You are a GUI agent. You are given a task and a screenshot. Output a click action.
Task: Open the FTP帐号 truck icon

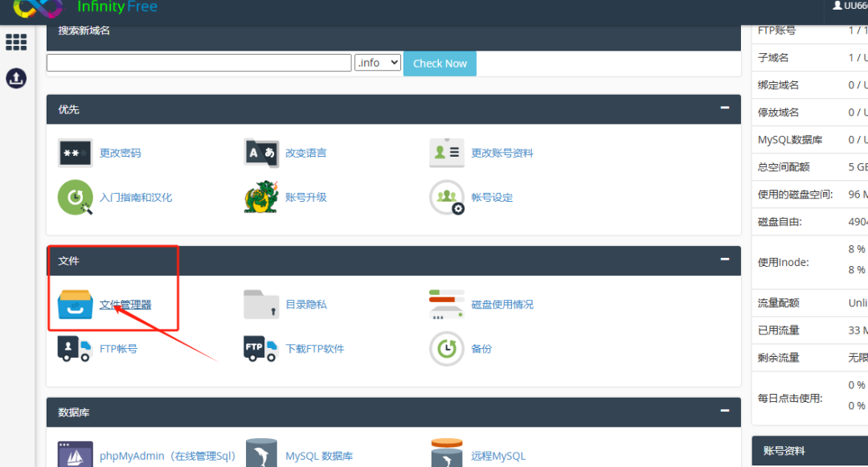(76, 349)
